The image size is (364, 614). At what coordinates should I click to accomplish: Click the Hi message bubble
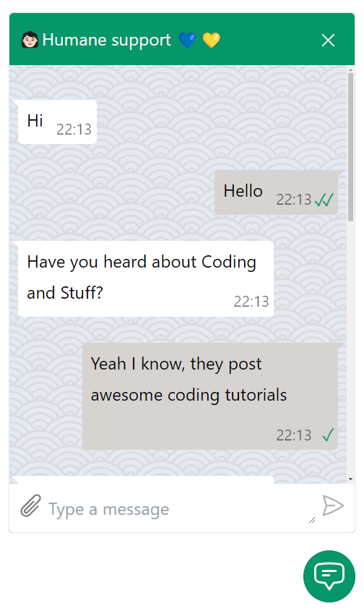(x=58, y=121)
